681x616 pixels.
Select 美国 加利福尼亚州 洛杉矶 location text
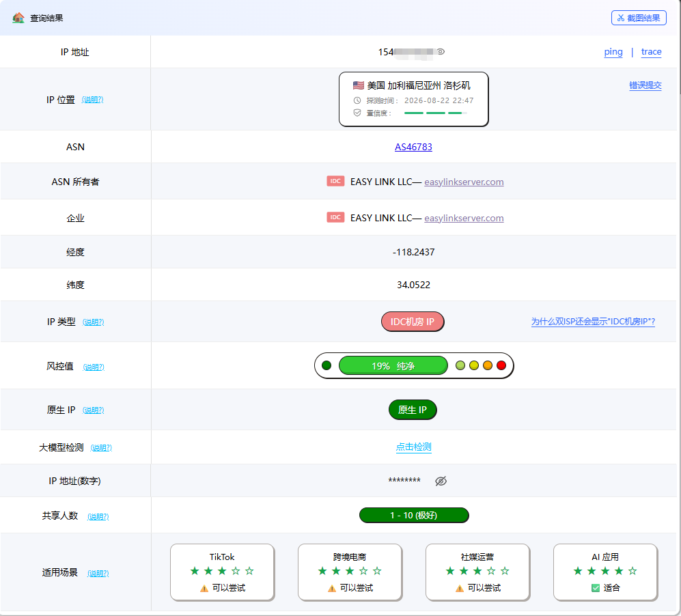pos(419,85)
